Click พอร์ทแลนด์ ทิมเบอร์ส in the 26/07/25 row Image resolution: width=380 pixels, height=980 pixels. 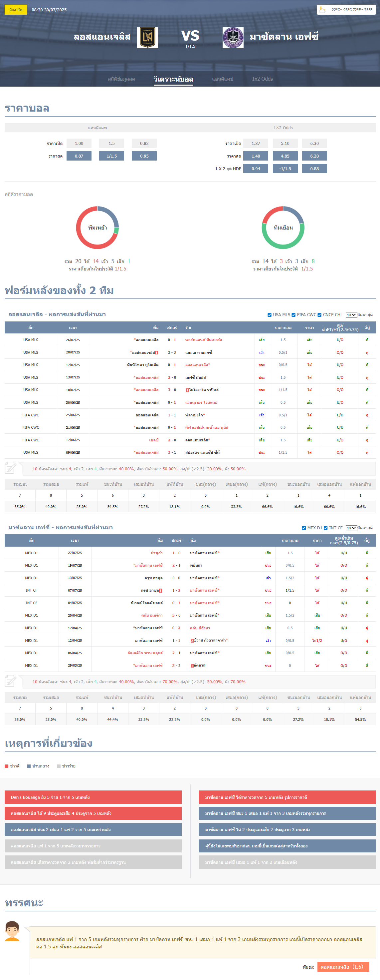(x=204, y=340)
